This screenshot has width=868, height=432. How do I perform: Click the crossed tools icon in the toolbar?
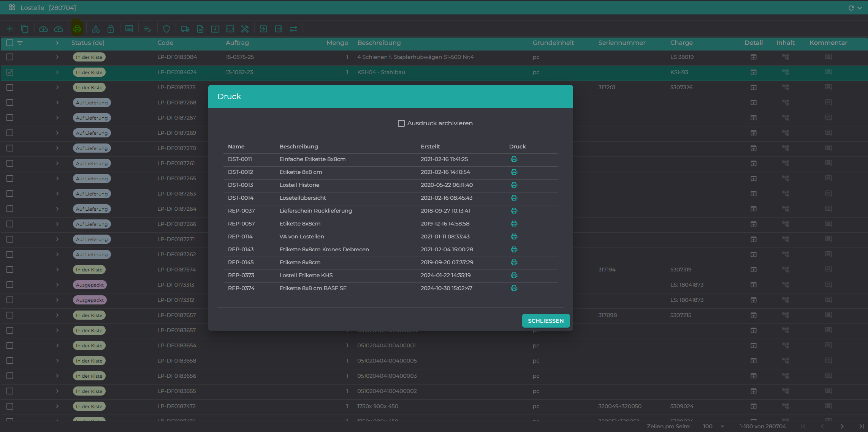245,29
